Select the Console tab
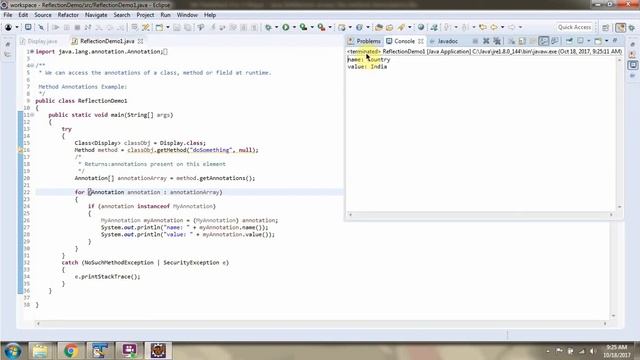The image size is (640, 360). pos(401,41)
